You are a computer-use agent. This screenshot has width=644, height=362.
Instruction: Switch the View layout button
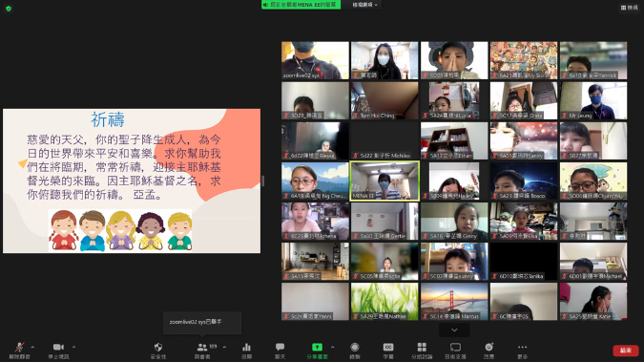pyautogui.click(x=630, y=8)
